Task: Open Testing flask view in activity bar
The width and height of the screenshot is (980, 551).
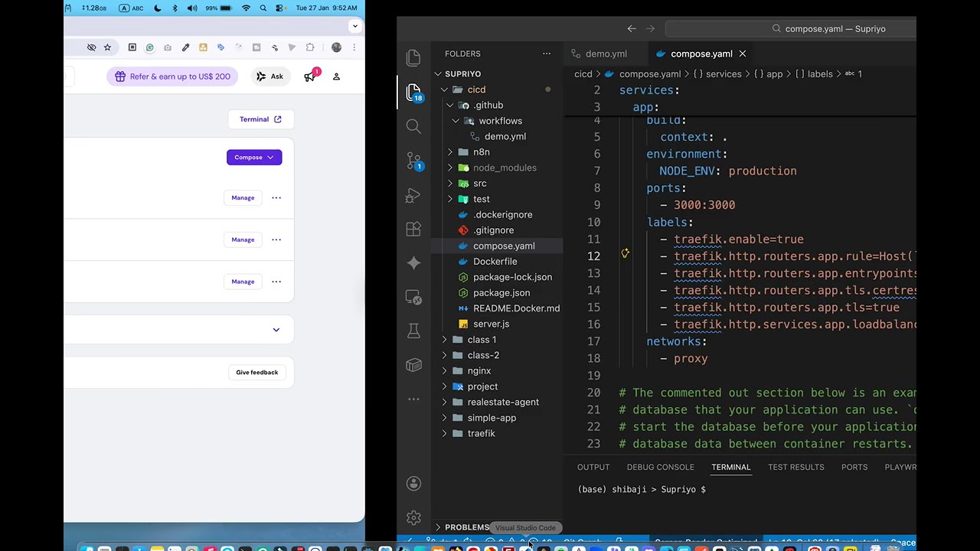Action: [x=413, y=331]
